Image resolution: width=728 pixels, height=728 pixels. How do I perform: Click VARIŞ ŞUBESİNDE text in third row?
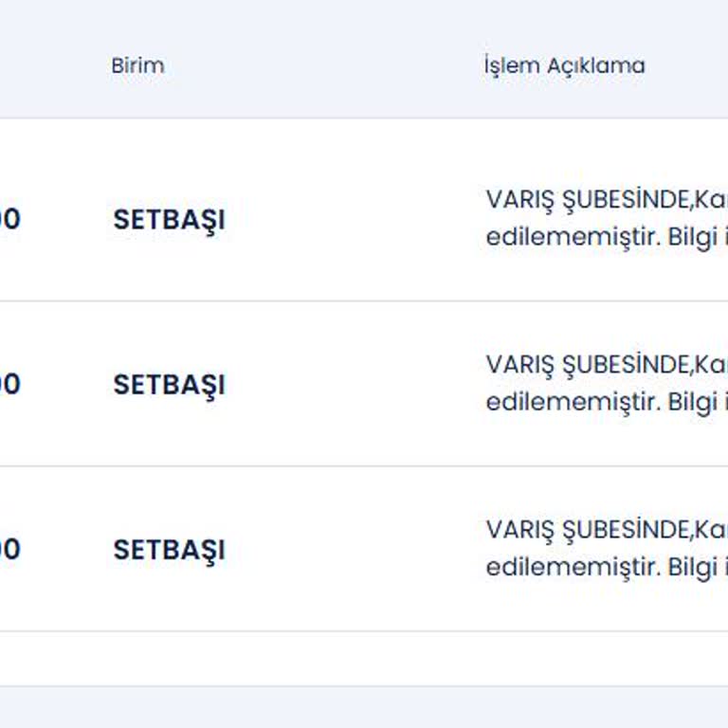tap(588, 530)
